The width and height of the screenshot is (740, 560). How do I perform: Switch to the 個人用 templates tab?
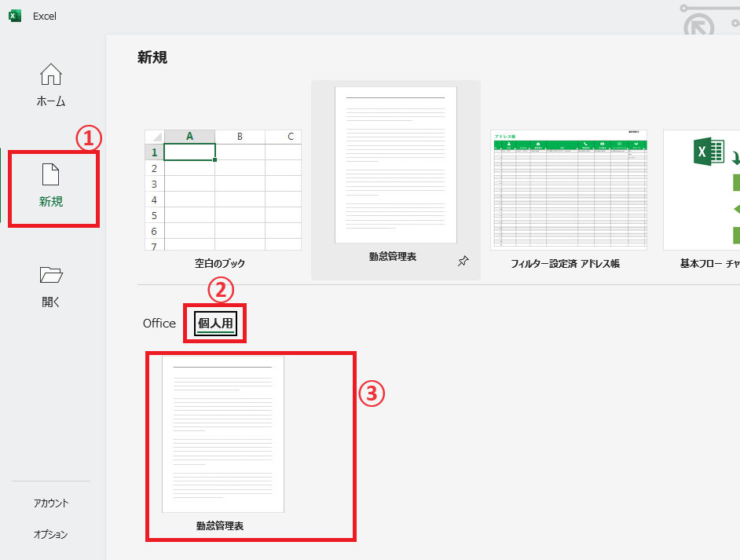215,323
